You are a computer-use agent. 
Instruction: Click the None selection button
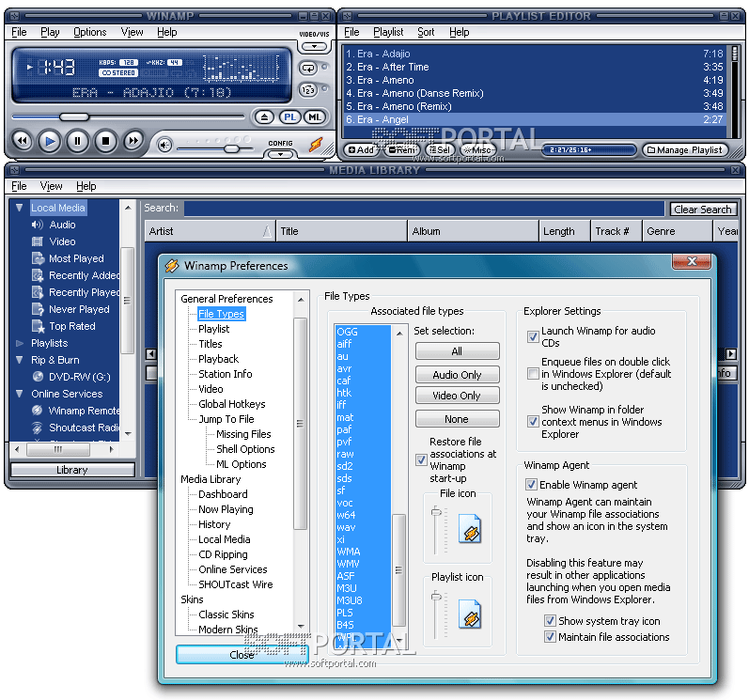(x=457, y=419)
